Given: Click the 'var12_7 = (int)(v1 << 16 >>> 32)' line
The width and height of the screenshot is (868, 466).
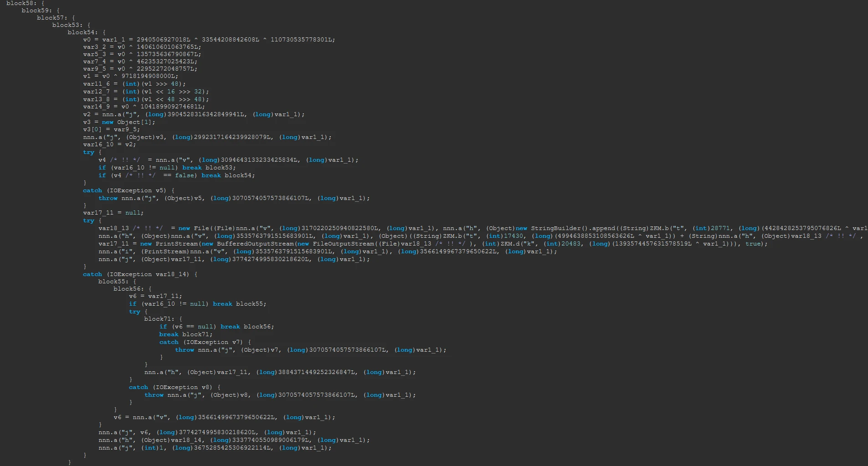Looking at the screenshot, I should pyautogui.click(x=146, y=92).
